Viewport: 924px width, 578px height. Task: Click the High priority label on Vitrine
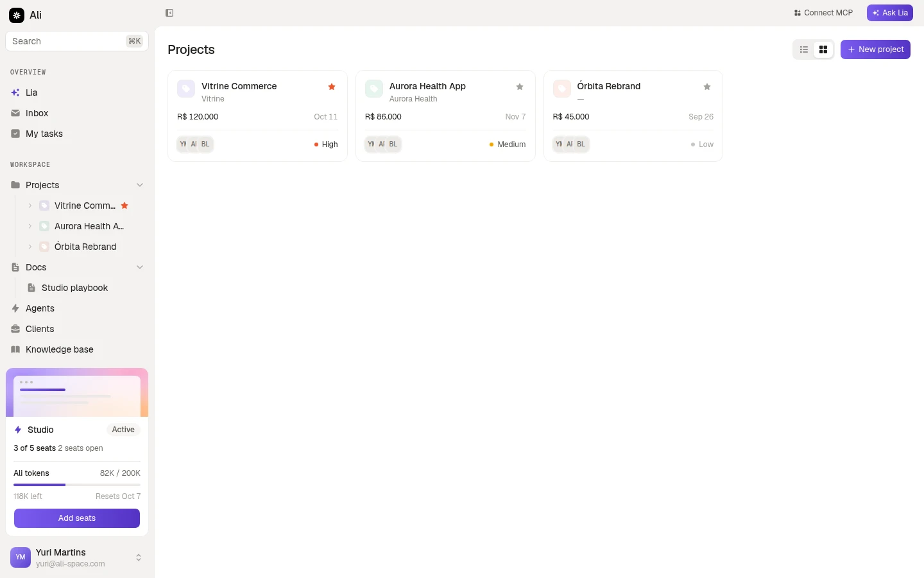tap(326, 144)
